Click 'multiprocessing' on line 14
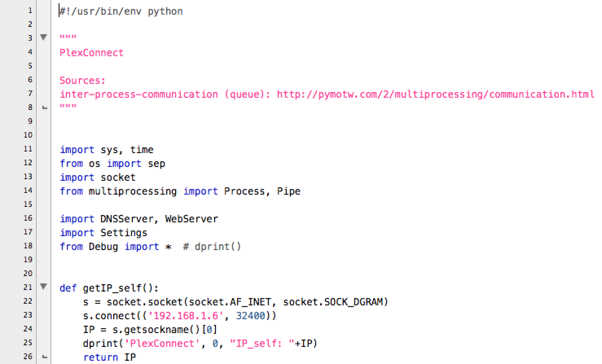This screenshot has width=602, height=364. click(x=133, y=191)
